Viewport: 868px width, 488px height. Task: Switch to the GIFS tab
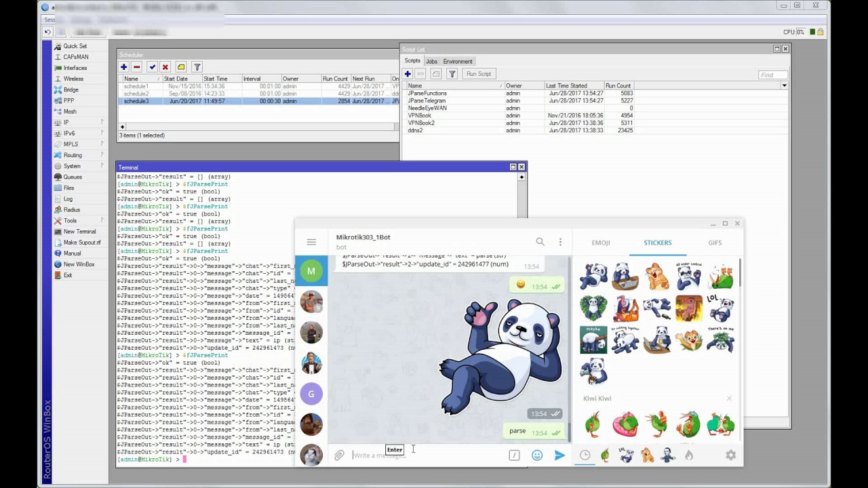[715, 243]
